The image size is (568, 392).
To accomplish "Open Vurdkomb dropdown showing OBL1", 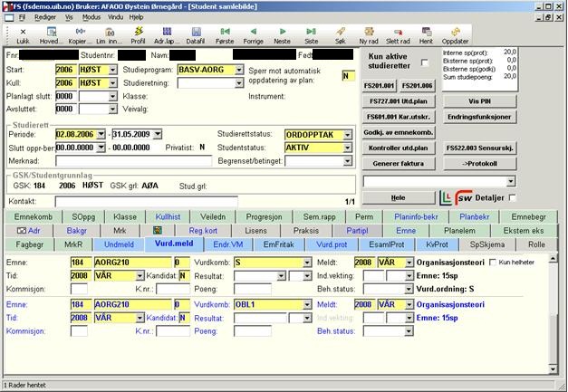I will pos(307,305).
